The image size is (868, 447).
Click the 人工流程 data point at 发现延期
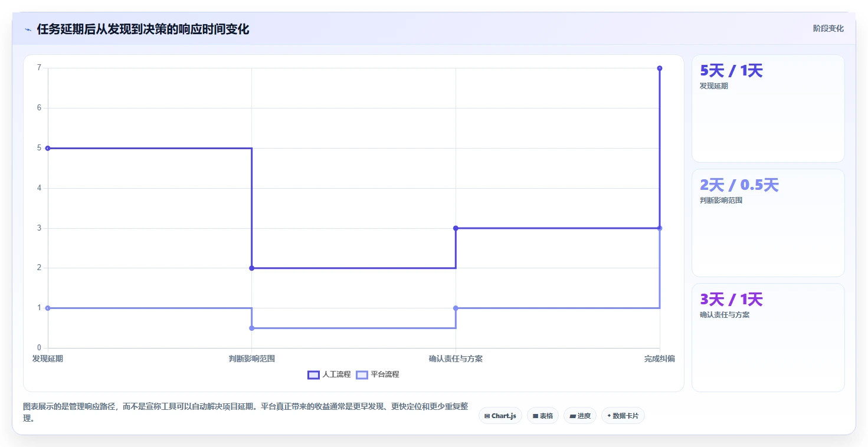click(48, 148)
